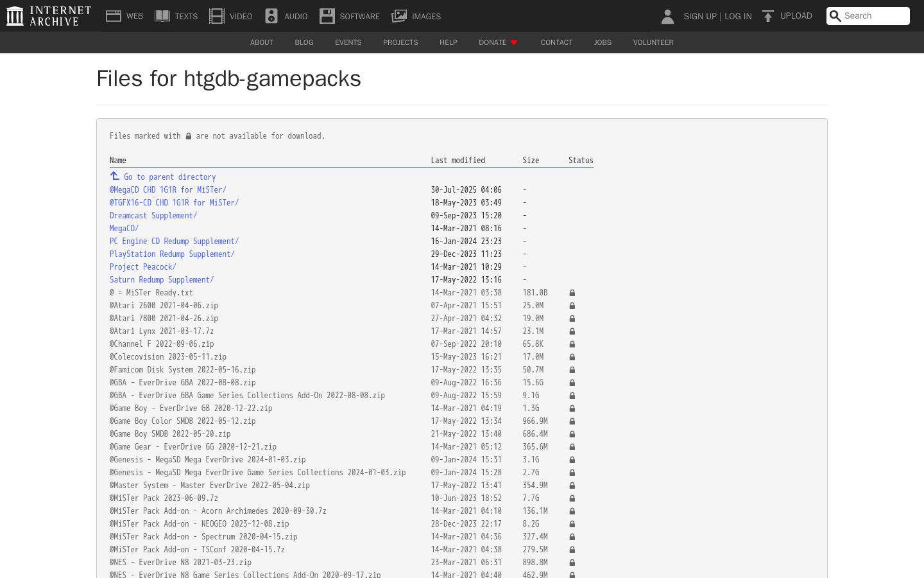Click the upload arrow icon
Viewport: 924px width, 578px height.
point(768,16)
